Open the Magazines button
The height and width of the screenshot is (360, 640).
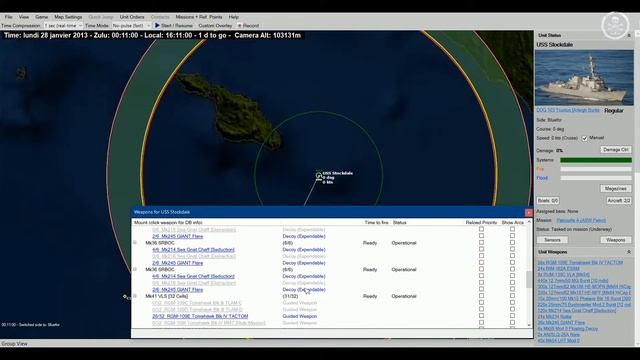[x=616, y=189]
